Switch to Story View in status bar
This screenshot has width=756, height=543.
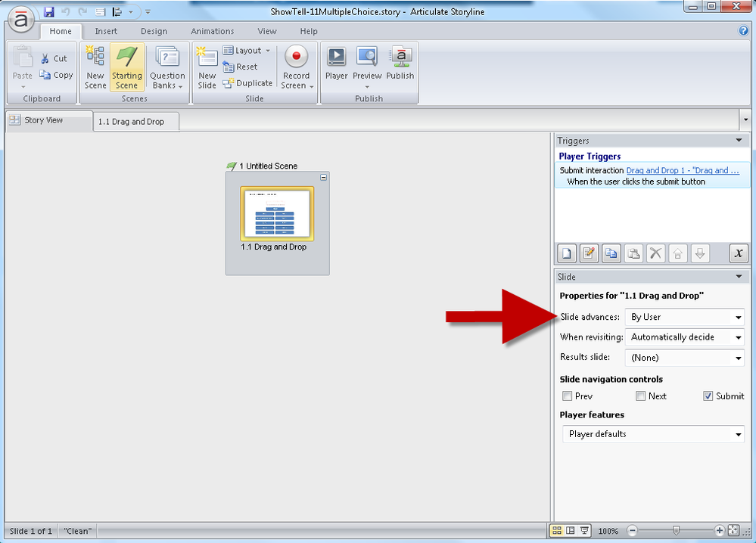pos(557,530)
